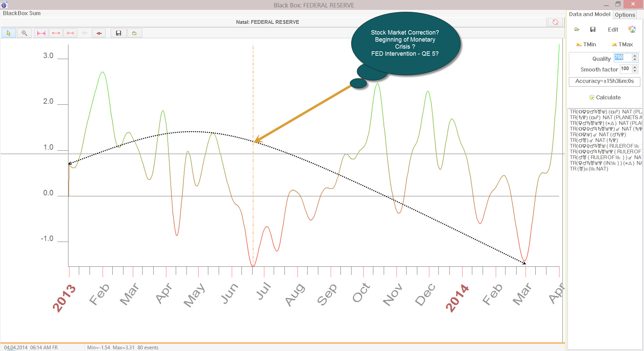Click the red inward-arrows compress icon
This screenshot has width=644, height=351.
70,33
